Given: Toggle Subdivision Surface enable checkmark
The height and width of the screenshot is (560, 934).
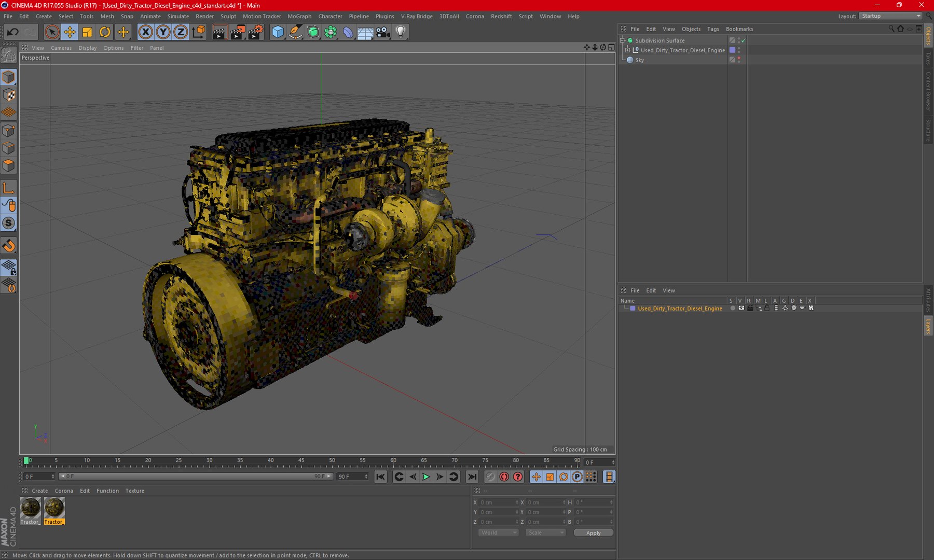Looking at the screenshot, I should point(744,40).
